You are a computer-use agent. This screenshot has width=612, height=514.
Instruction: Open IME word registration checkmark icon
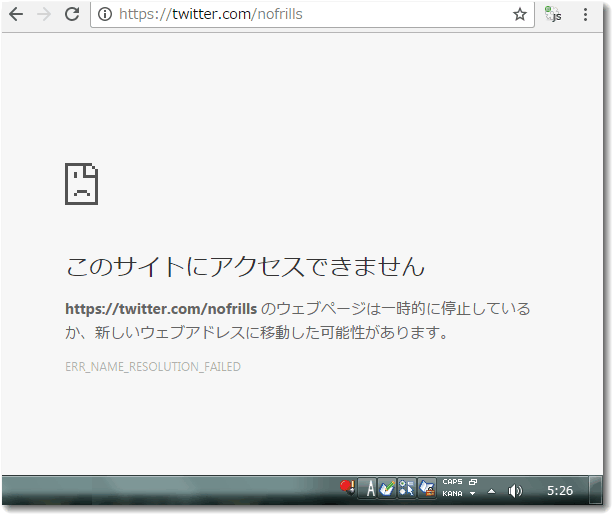click(x=387, y=488)
